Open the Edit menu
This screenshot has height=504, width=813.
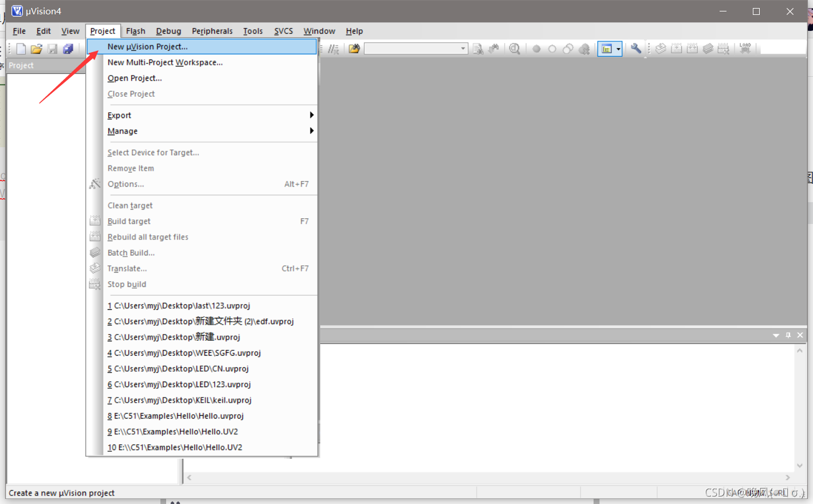44,31
